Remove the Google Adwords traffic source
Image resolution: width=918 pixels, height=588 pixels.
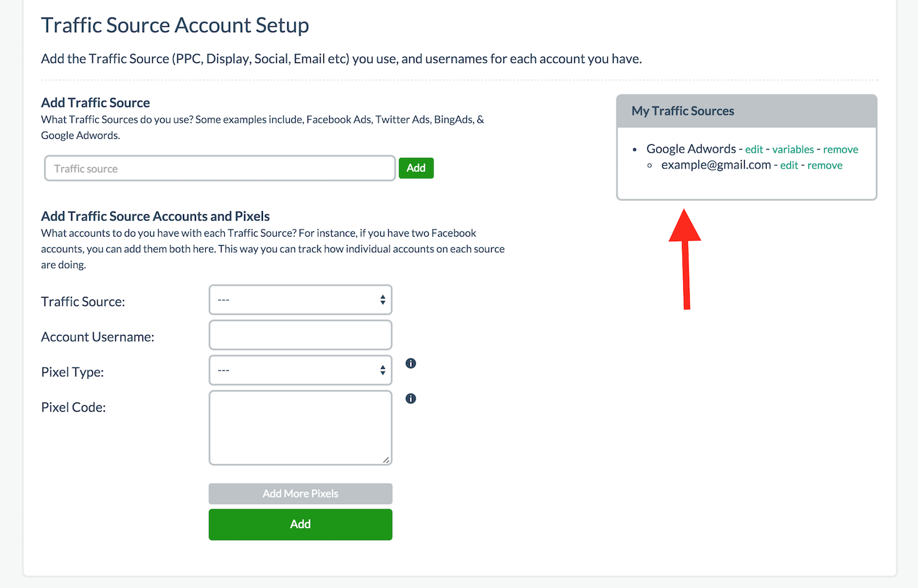pyautogui.click(x=841, y=149)
